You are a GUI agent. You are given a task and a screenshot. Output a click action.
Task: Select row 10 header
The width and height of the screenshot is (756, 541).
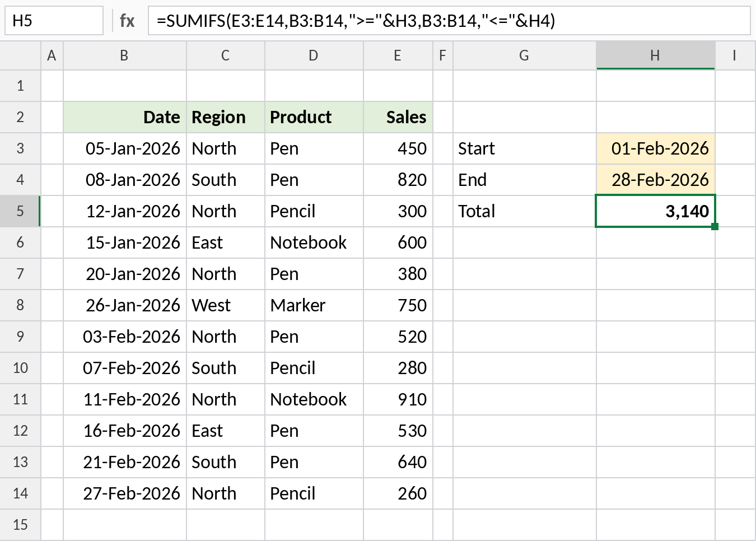(x=20, y=368)
